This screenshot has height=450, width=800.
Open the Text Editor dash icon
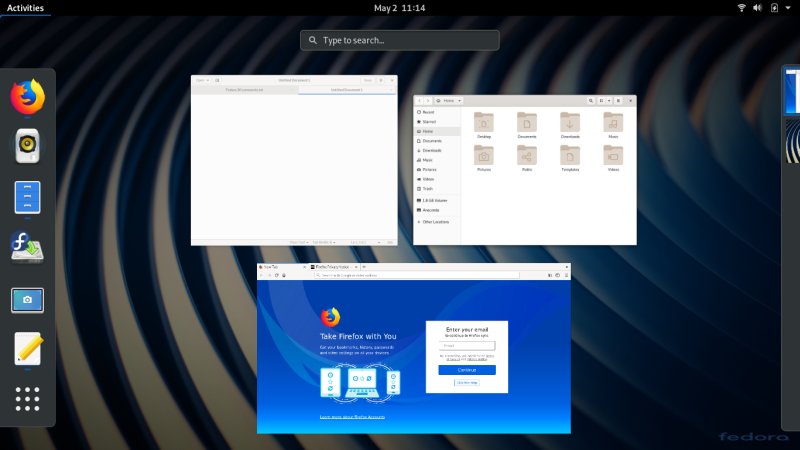tap(28, 349)
